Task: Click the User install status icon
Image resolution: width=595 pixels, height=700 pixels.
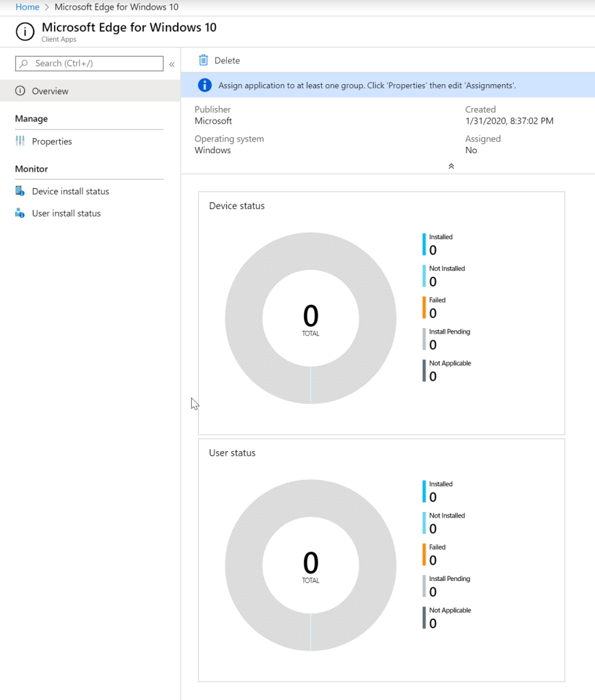Action: click(20, 213)
